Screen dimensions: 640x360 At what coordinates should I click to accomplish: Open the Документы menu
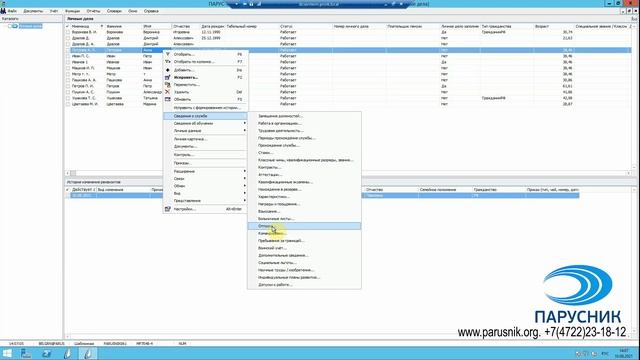click(x=33, y=11)
